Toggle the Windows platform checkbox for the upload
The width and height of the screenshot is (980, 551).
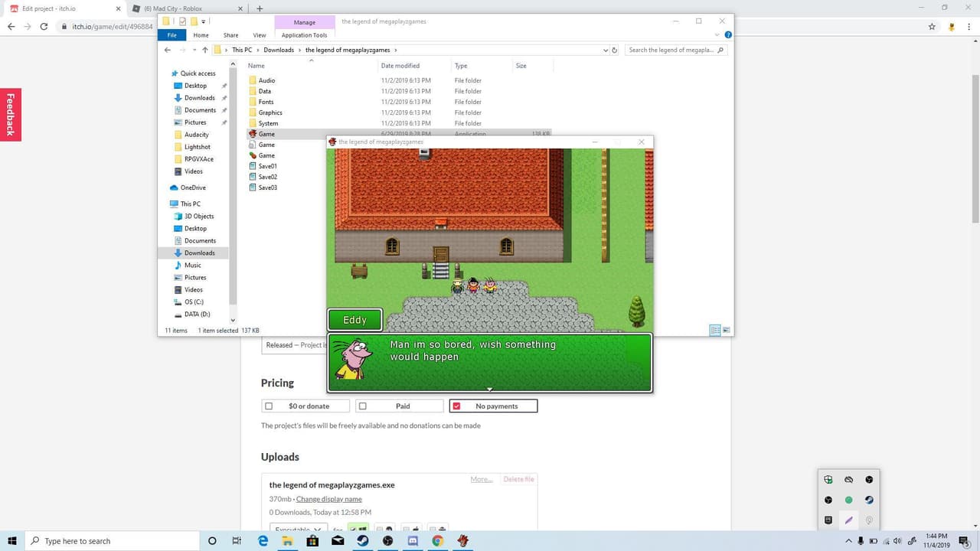pyautogui.click(x=353, y=529)
